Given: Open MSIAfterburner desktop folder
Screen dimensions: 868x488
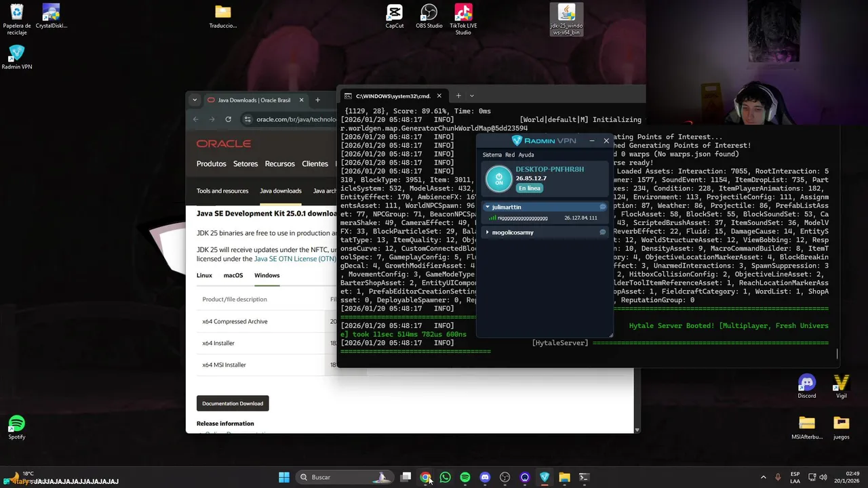Looking at the screenshot, I should (x=807, y=428).
